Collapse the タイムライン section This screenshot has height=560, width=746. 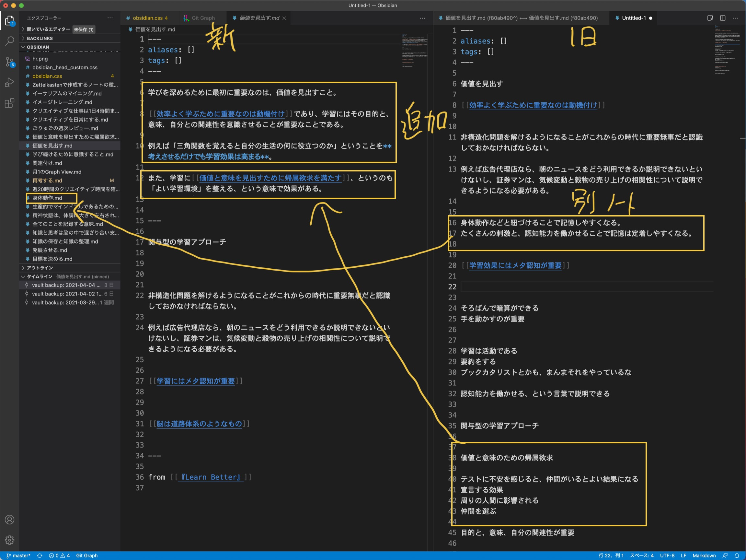coord(40,276)
